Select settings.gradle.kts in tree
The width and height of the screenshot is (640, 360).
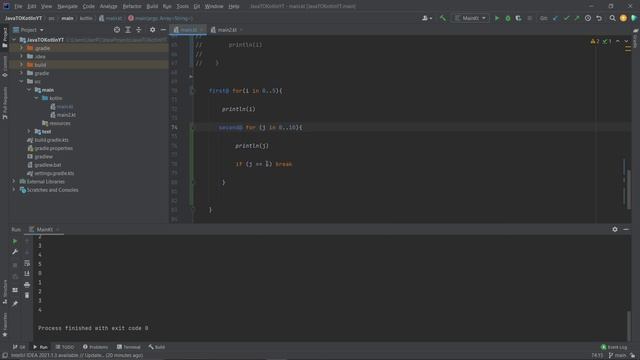click(x=53, y=173)
